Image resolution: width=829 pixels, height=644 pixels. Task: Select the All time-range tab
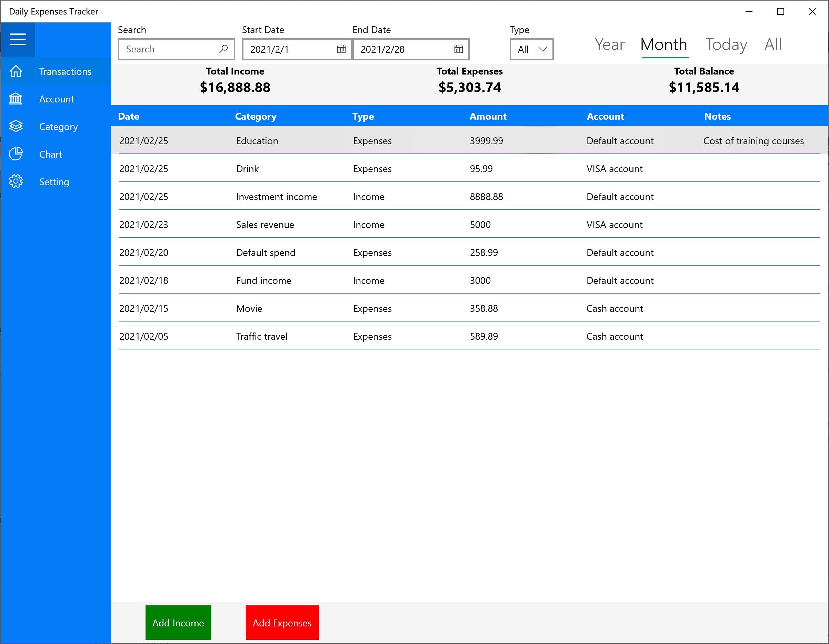tap(773, 44)
